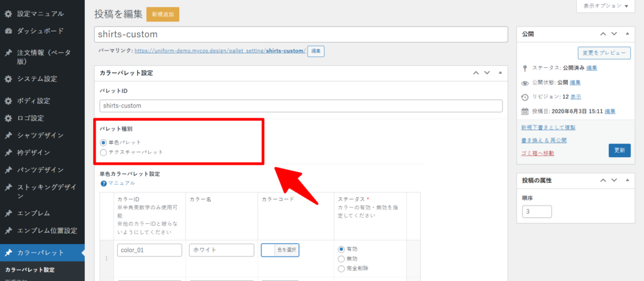644x281 pixels.
Task: Click the dashboard gauge icon beside ダッシュボード
Action: point(8,31)
